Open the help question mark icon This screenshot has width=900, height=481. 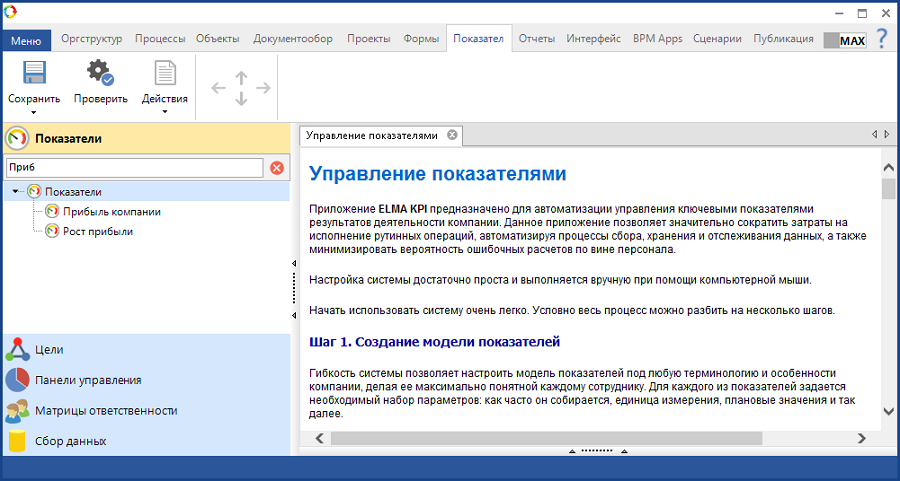click(x=881, y=39)
